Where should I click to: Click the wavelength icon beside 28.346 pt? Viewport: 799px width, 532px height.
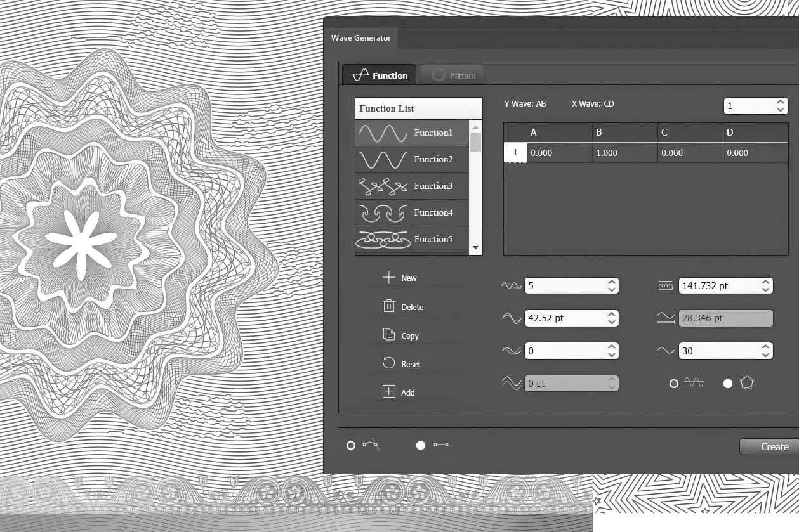pyautogui.click(x=665, y=318)
